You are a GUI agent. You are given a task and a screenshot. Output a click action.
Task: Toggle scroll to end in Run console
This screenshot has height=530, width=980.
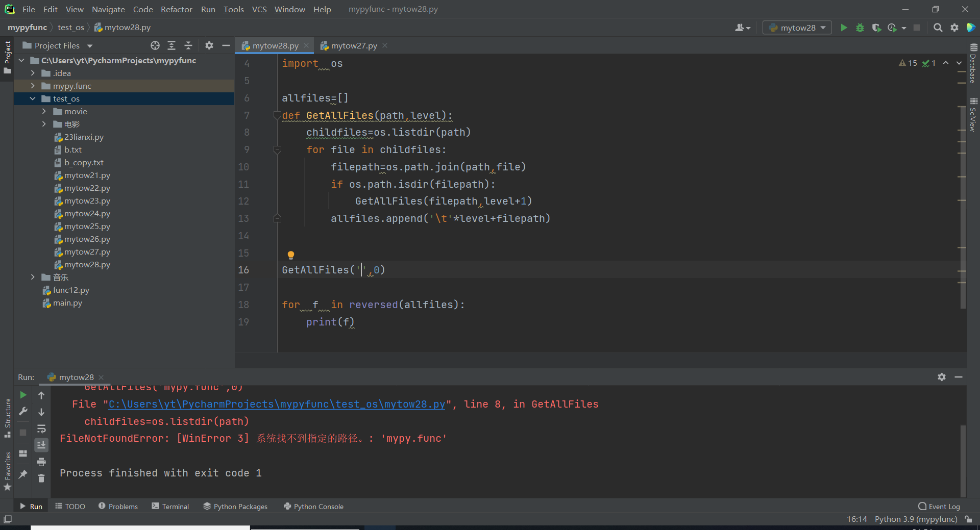[41, 445]
